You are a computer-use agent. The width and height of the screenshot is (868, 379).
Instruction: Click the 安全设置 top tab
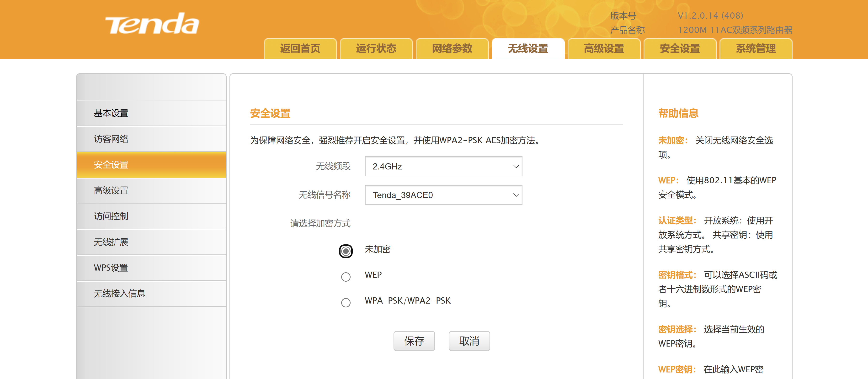point(679,49)
